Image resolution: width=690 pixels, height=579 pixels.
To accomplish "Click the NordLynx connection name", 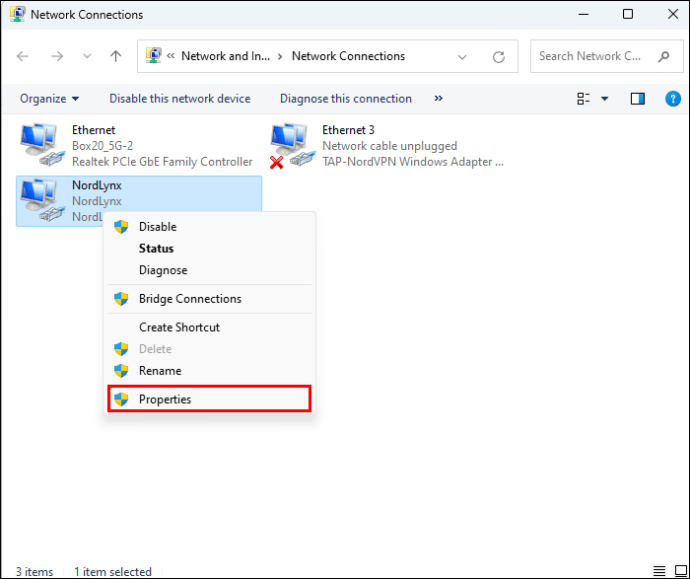I will [x=96, y=185].
